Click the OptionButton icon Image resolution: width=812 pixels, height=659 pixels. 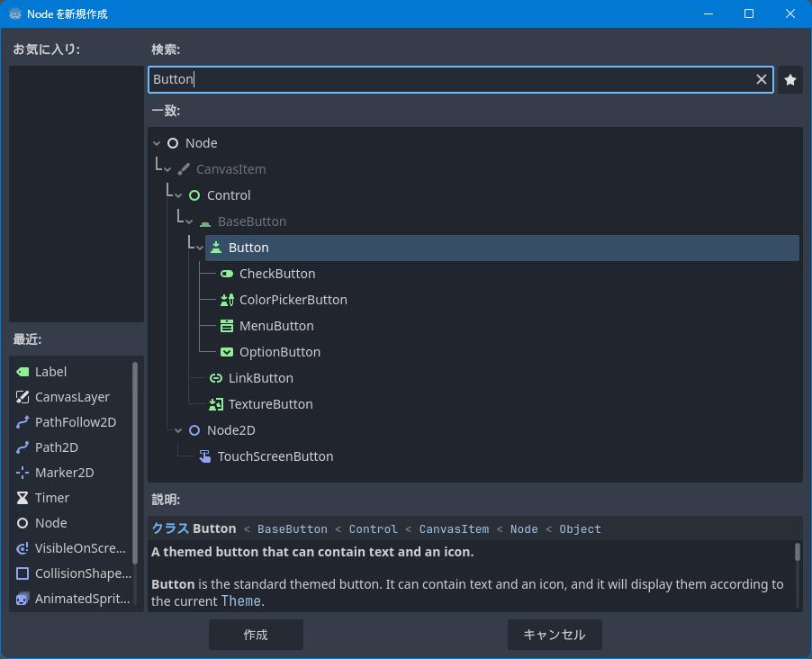[227, 352]
